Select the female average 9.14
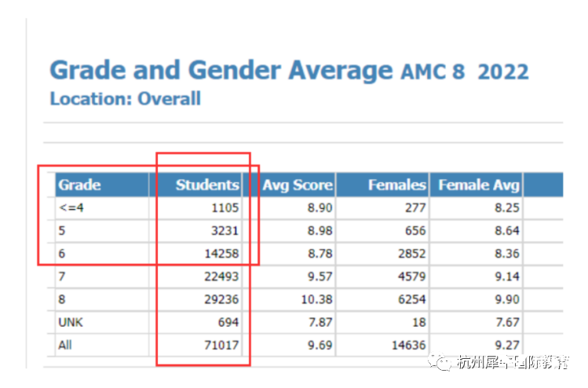The width and height of the screenshot is (588, 388). click(x=507, y=276)
